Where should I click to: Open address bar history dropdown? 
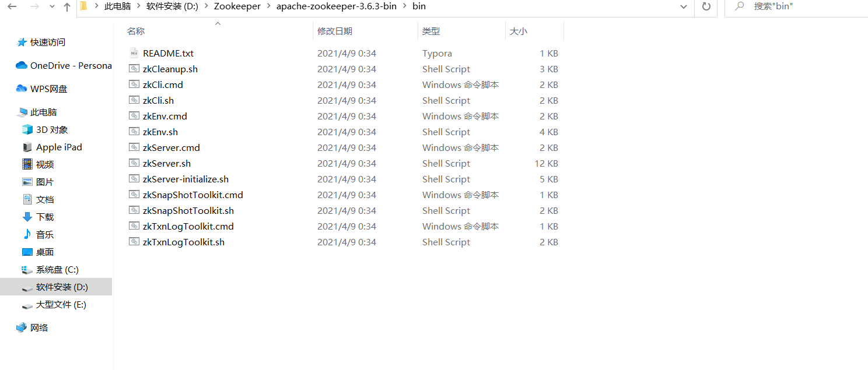(x=684, y=6)
